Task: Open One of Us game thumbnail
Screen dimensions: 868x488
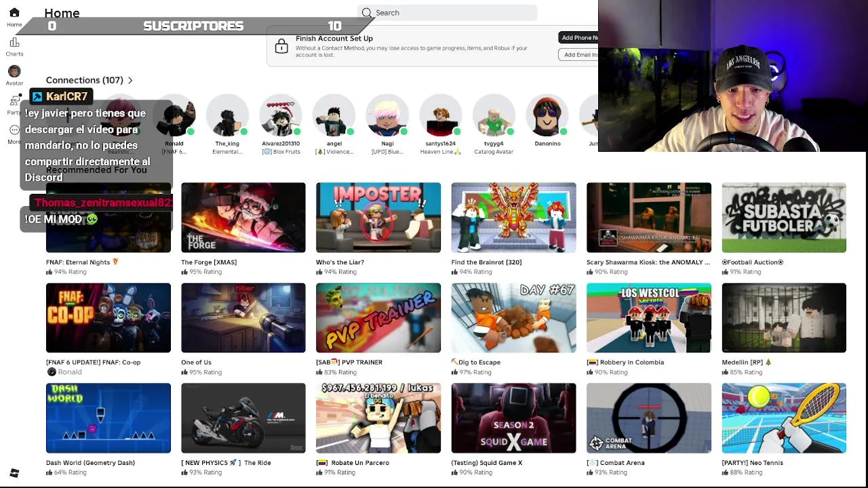Action: 243,318
